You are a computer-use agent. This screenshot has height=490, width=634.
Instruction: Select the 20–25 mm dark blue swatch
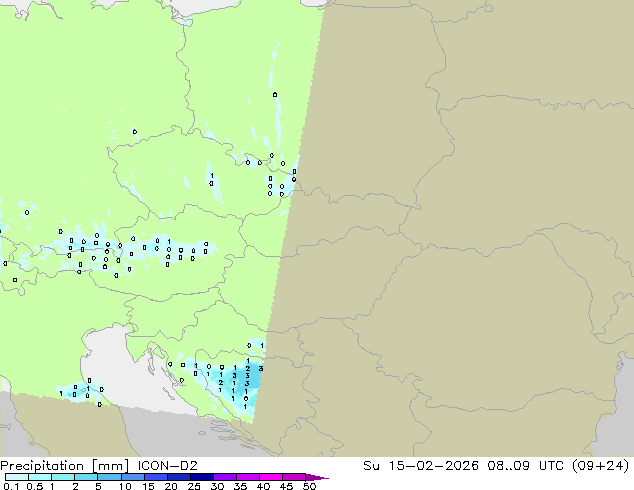point(178,477)
